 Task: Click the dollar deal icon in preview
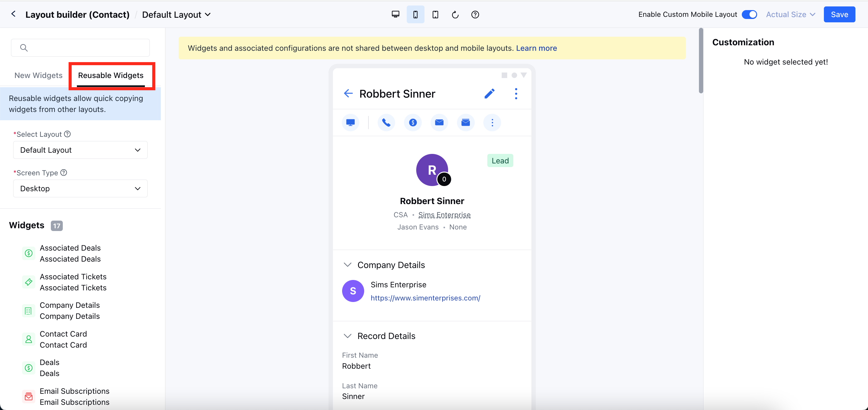(413, 122)
